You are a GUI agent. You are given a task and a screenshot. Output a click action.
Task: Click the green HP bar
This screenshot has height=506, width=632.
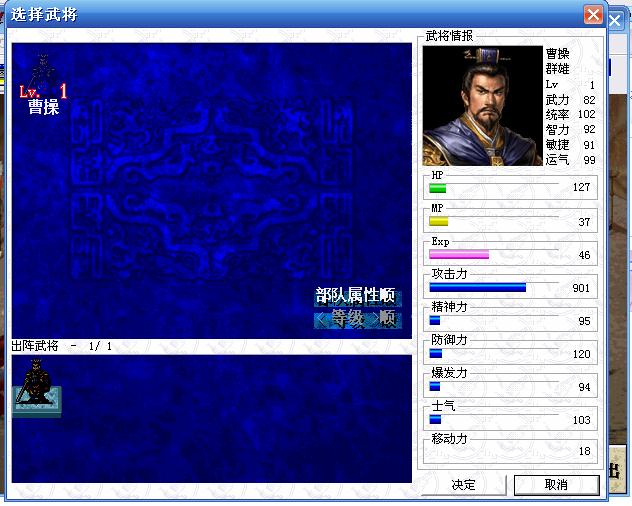click(438, 188)
